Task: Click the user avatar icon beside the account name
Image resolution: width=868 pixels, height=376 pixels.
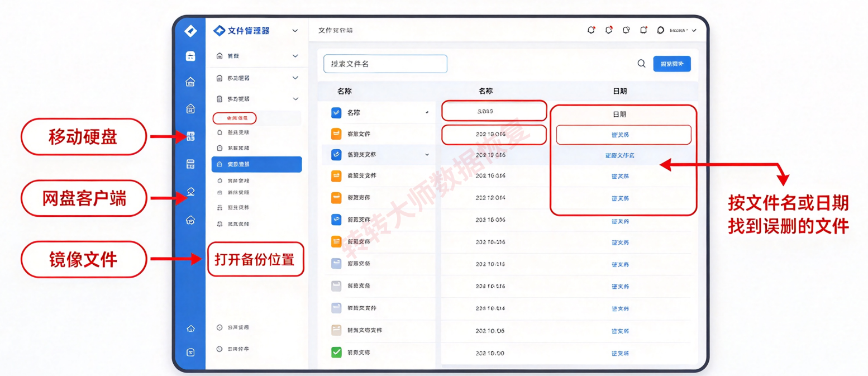Action: [x=661, y=30]
